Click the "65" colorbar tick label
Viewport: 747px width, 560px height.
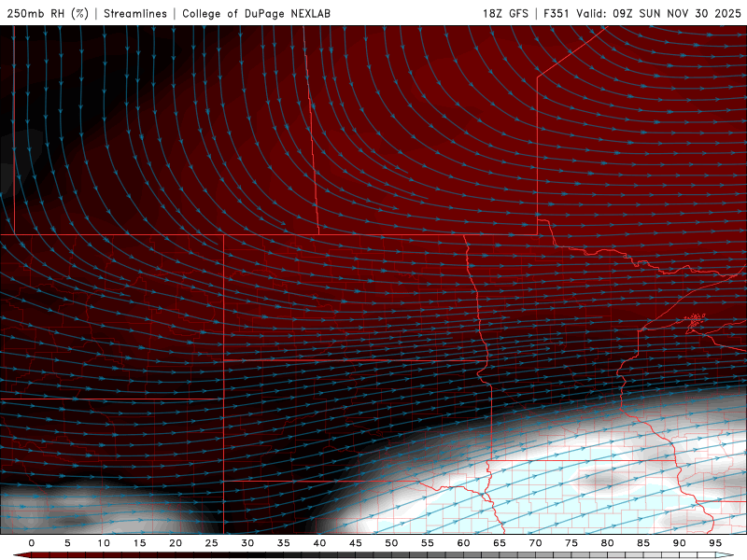pos(500,543)
